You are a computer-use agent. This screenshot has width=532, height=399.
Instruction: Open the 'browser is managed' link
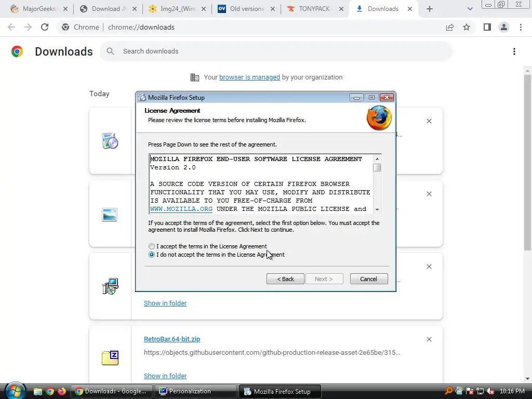click(x=250, y=77)
